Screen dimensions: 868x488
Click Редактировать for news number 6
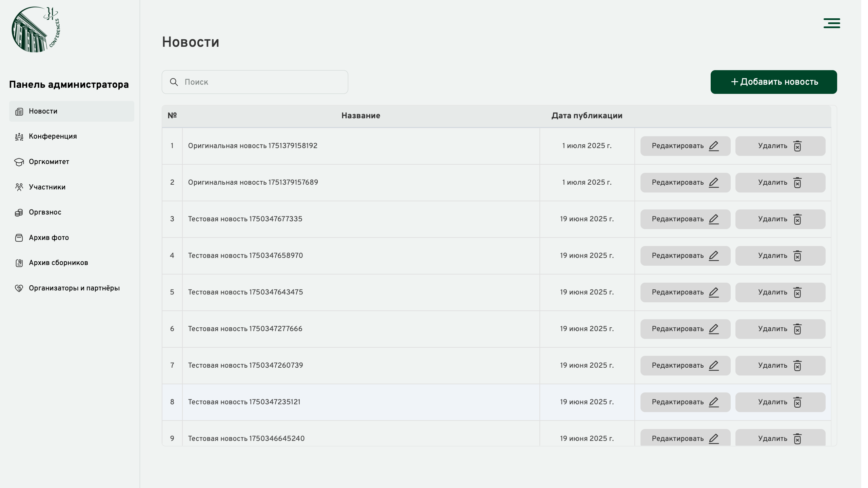click(x=685, y=329)
